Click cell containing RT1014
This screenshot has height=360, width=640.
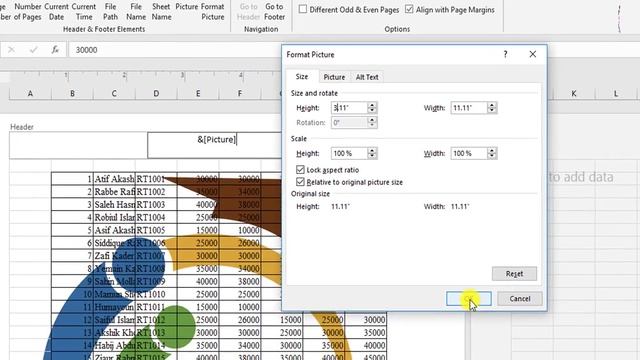point(156,345)
